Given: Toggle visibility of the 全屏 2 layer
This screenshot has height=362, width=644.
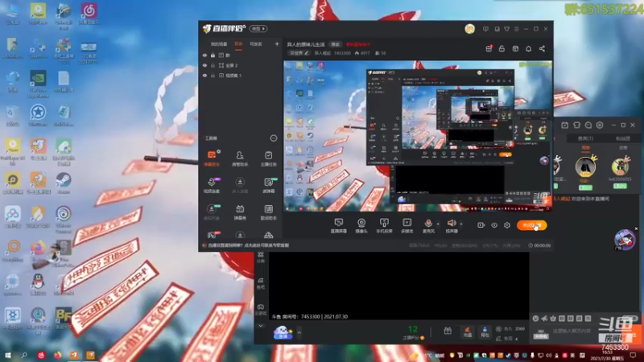Looking at the screenshot, I should coord(204,65).
